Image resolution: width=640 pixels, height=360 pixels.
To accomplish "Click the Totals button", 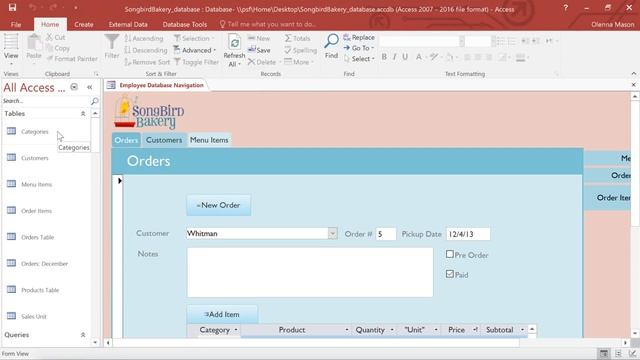I will tap(297, 38).
